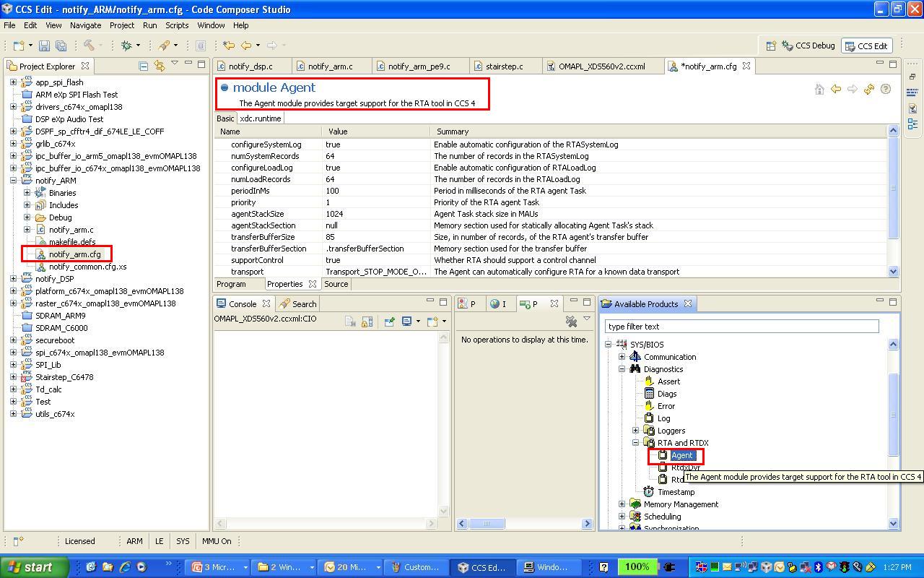The width and height of the screenshot is (924, 578).
Task: Click the refresh icon in module Agent header
Action: (869, 89)
